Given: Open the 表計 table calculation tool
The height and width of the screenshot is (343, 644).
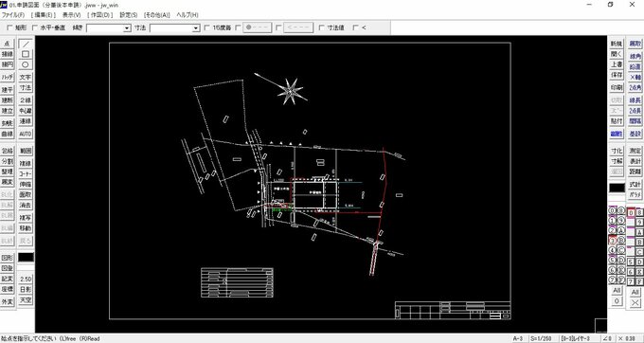Looking at the screenshot, I should click(635, 161).
